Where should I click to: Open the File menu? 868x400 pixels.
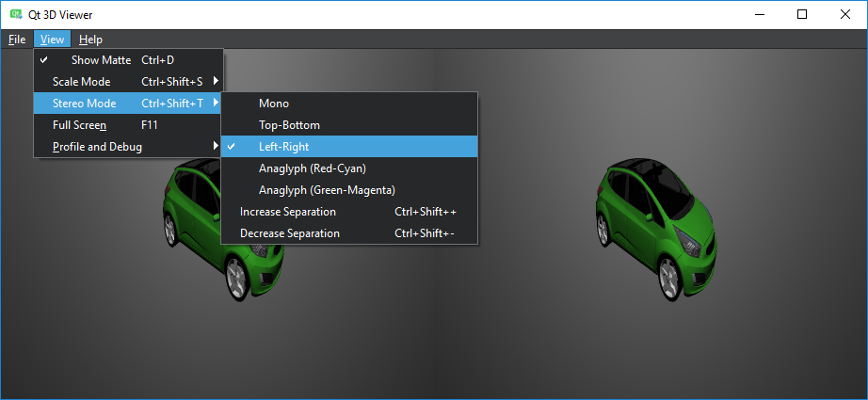click(17, 40)
